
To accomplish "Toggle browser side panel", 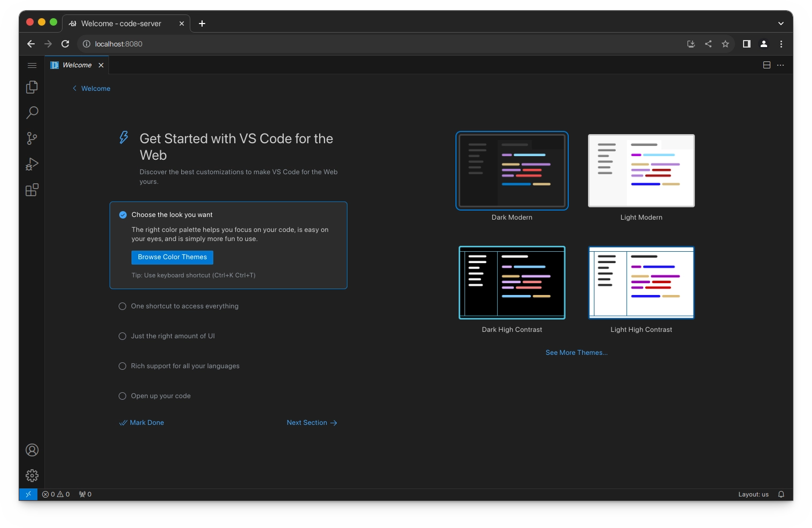I will coord(747,44).
